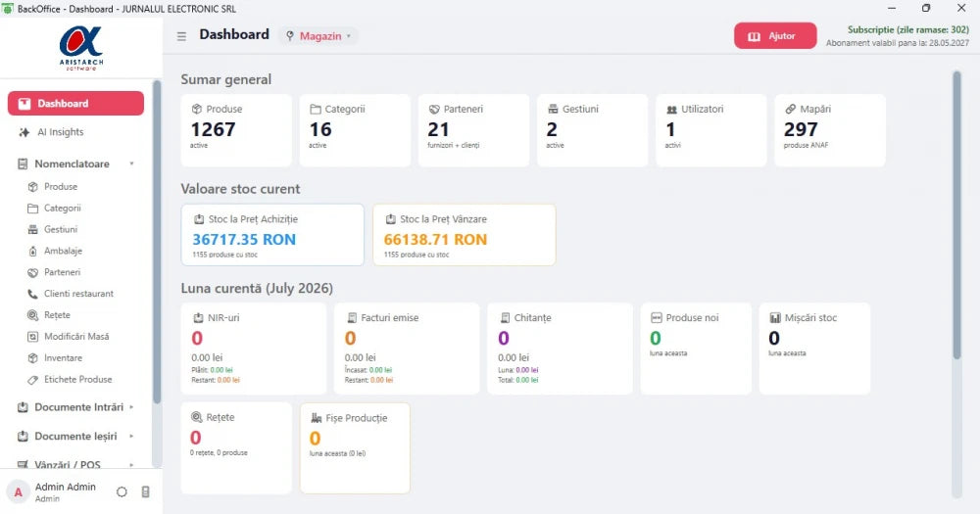
Task: Open the Facturi emise monthly card
Action: tap(407, 349)
